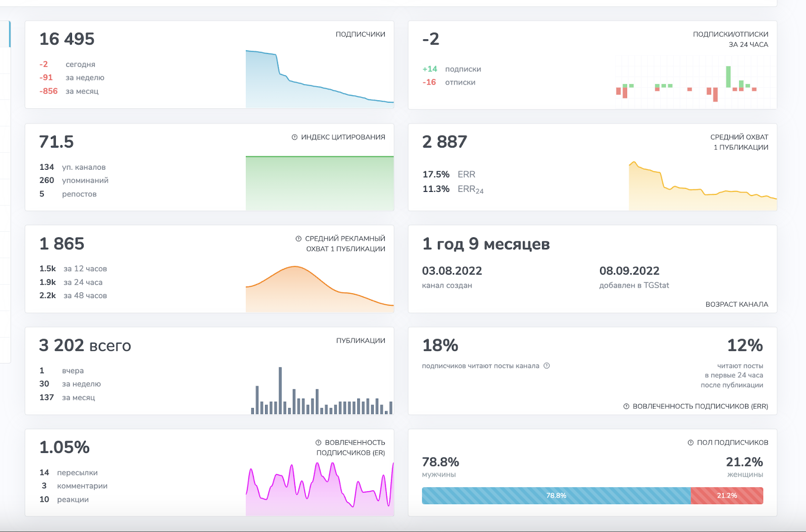
Task: Select 'реакции' row
Action: click(x=64, y=499)
